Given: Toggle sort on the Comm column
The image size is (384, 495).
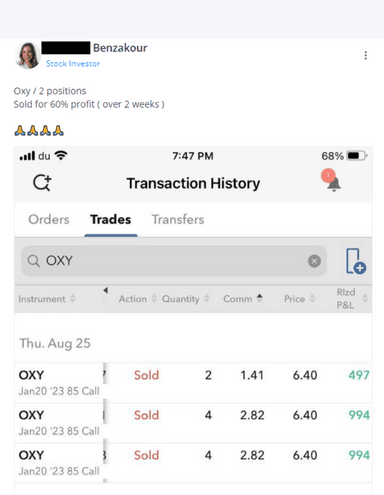Looking at the screenshot, I should point(243,299).
